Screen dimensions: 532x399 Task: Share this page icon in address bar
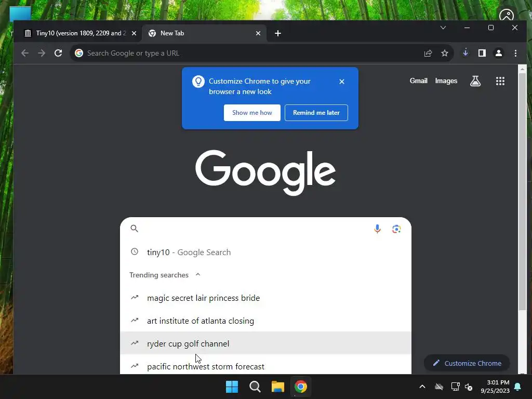tap(428, 54)
